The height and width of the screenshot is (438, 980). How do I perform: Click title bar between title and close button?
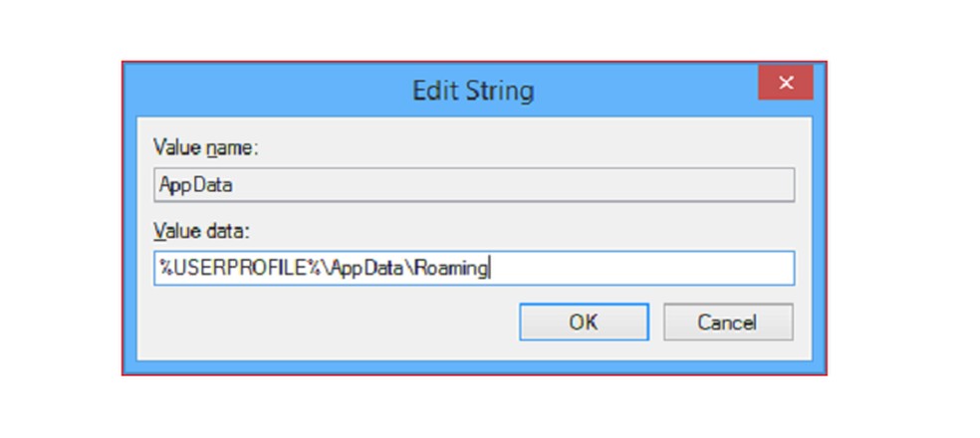647,90
